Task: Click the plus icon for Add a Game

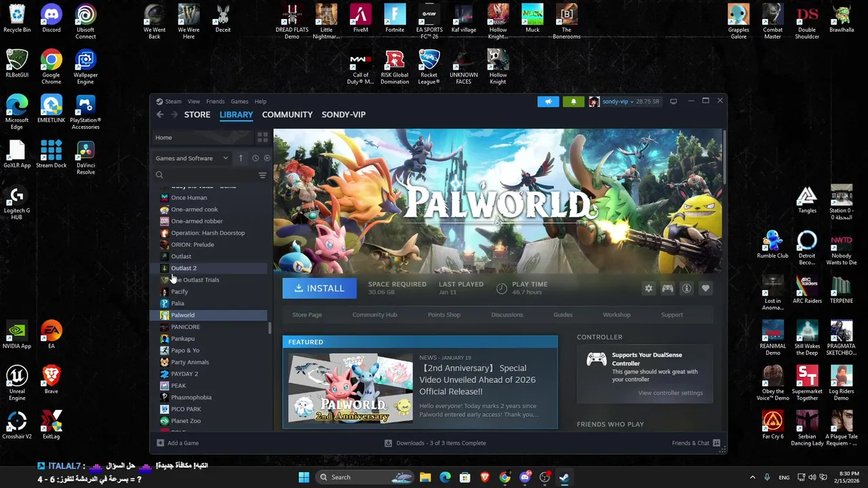Action: 160,443
